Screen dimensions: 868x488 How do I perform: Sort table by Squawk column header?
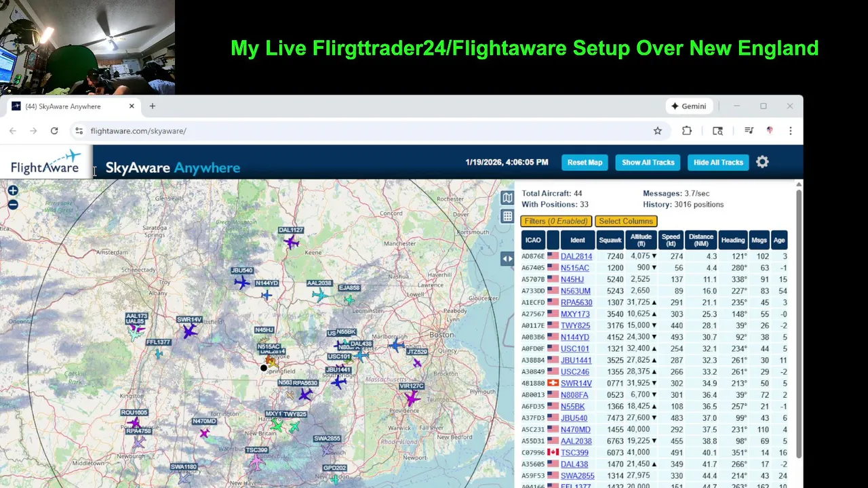coord(610,240)
